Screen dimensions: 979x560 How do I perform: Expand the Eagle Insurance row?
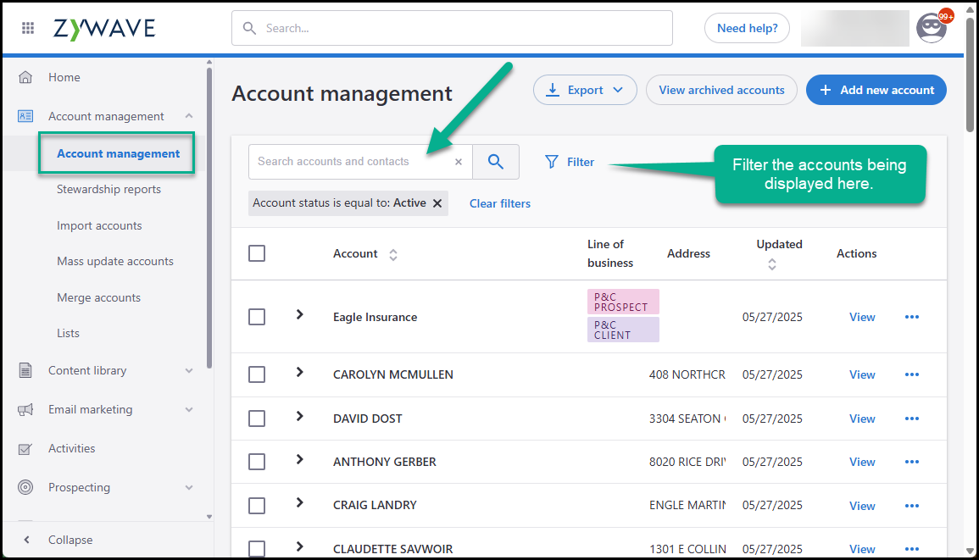click(x=300, y=314)
